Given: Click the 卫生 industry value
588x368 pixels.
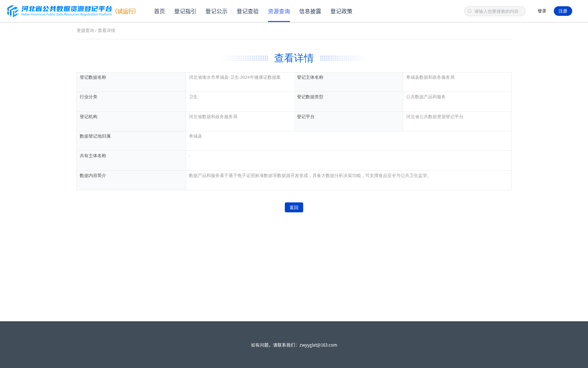Looking at the screenshot, I should click(x=193, y=97).
